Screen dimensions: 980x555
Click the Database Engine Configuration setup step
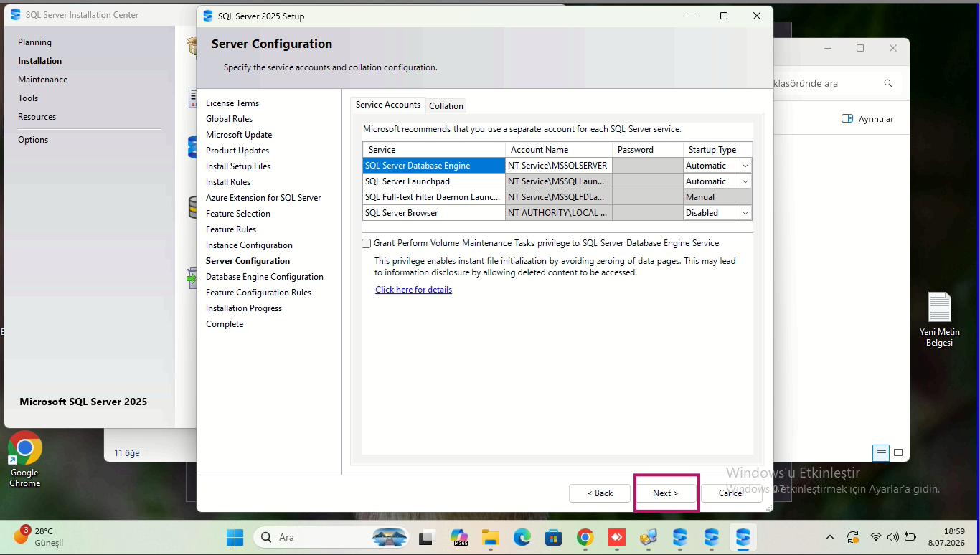265,277
